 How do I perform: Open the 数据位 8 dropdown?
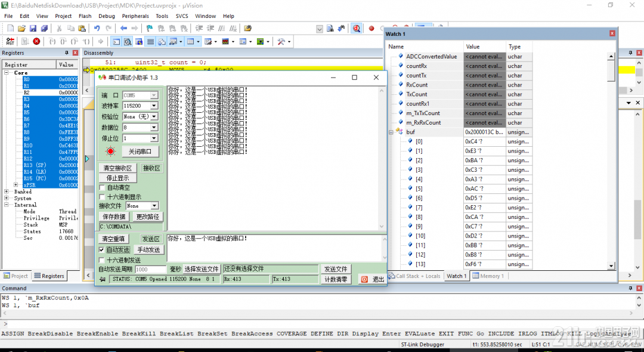[x=154, y=127]
